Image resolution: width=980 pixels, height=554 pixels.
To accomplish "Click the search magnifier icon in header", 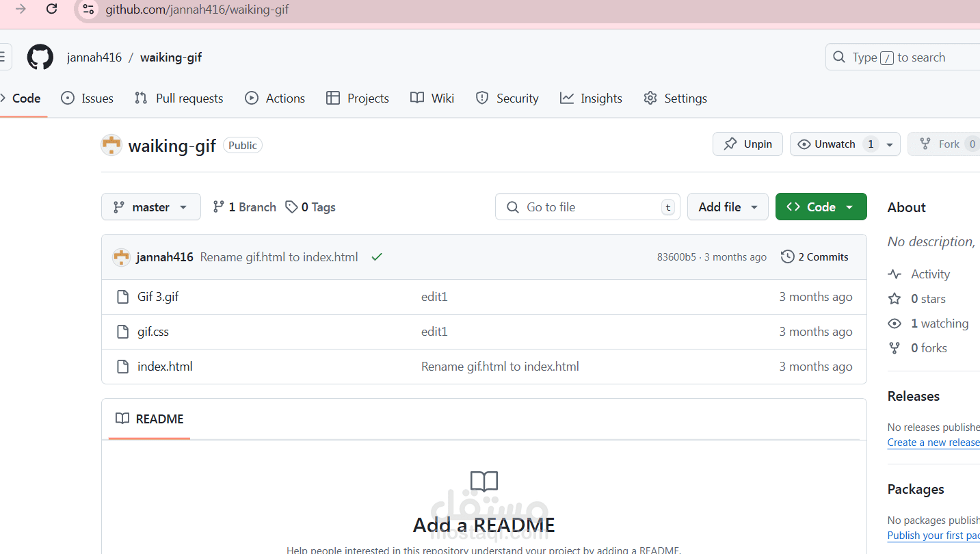I will (x=839, y=57).
